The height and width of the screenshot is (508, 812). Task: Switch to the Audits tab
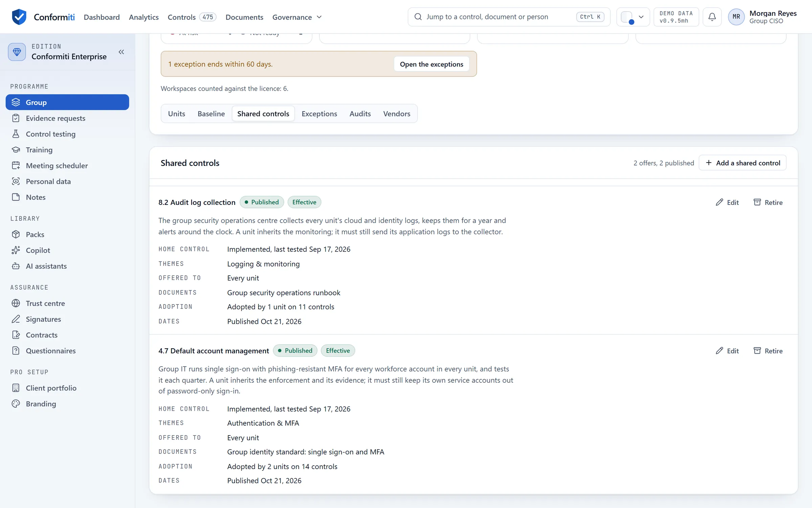coord(360,113)
